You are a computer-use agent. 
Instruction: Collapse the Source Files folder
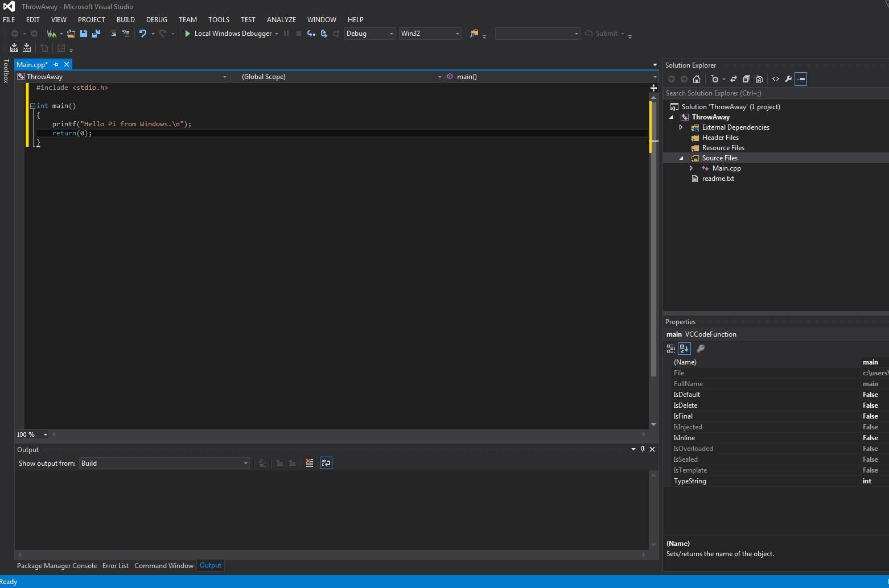[681, 158]
